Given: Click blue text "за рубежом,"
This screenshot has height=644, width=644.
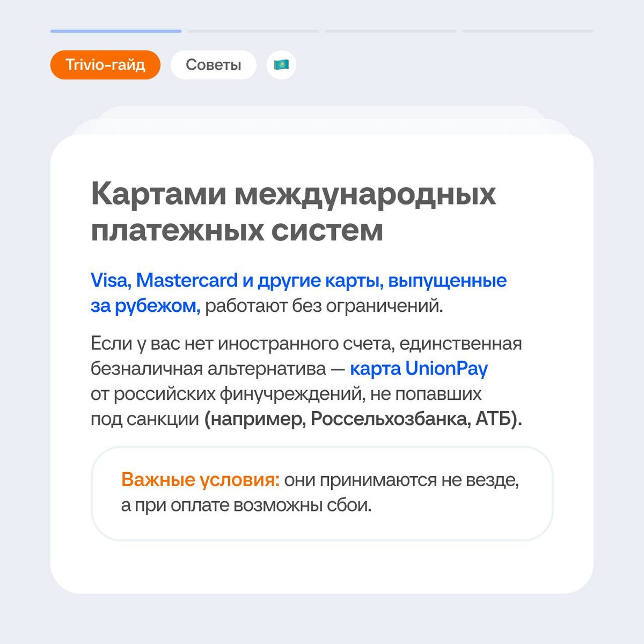Looking at the screenshot, I should coord(145,306).
